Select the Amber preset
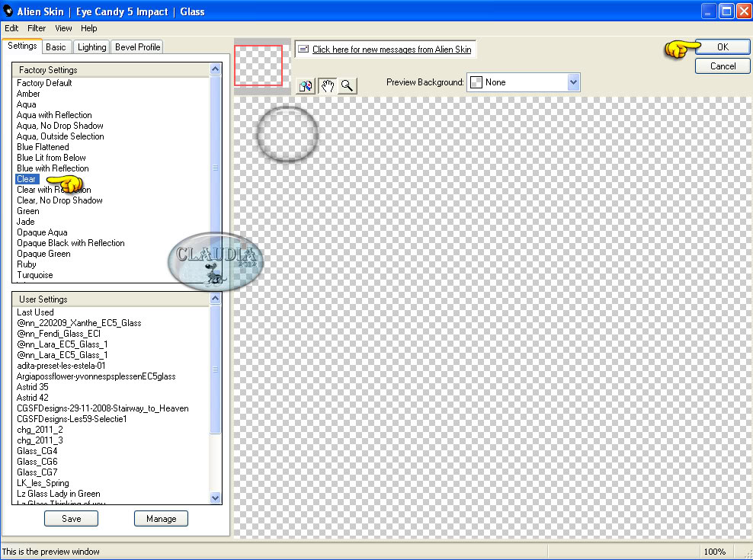This screenshot has width=753, height=560. [x=28, y=94]
